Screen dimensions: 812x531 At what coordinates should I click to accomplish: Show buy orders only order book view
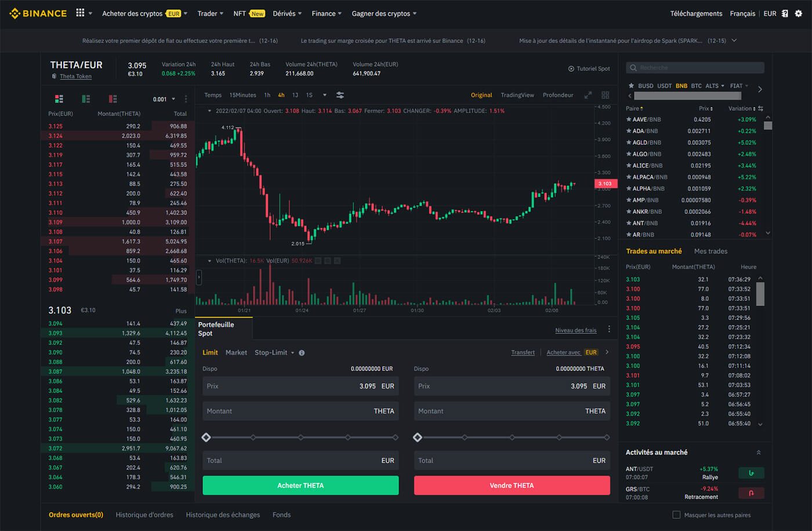coord(86,99)
